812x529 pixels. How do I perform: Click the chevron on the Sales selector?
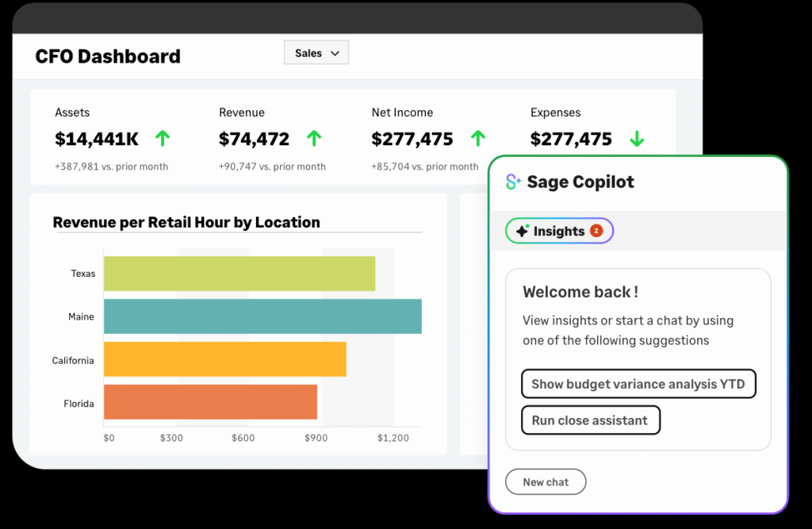tap(336, 52)
